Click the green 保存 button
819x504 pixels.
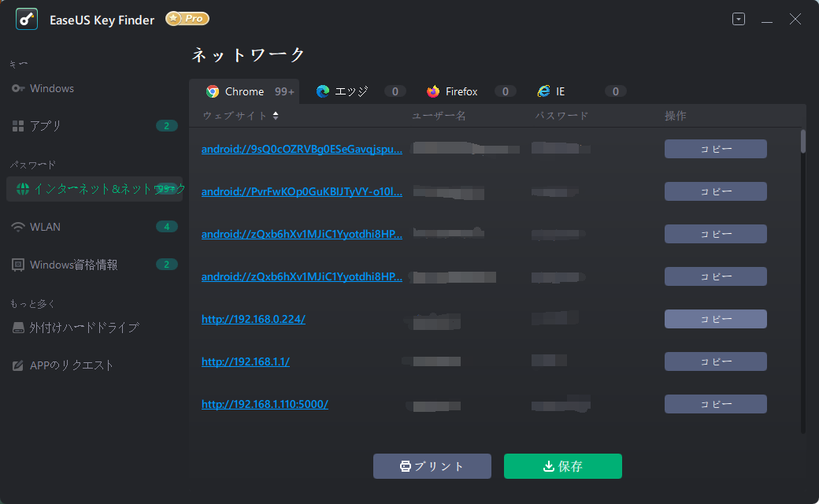562,466
